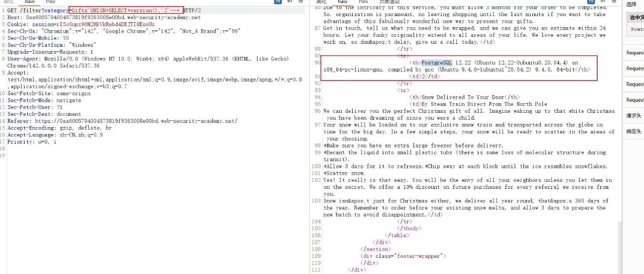
Task: Expand the 响应头 section in the inspector
Action: coord(633,131)
